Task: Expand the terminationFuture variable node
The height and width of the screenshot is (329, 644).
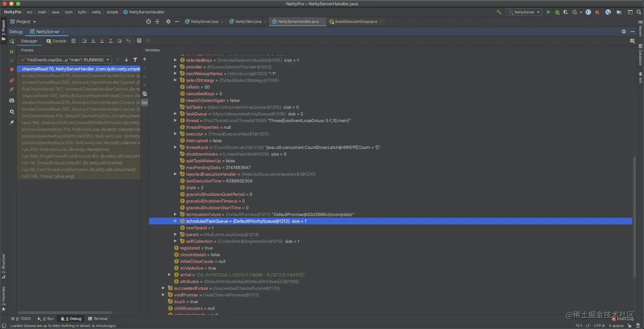Action: [175, 215]
